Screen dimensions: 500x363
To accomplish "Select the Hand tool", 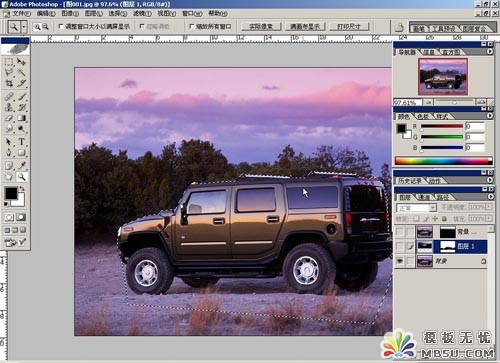I will click(x=9, y=177).
